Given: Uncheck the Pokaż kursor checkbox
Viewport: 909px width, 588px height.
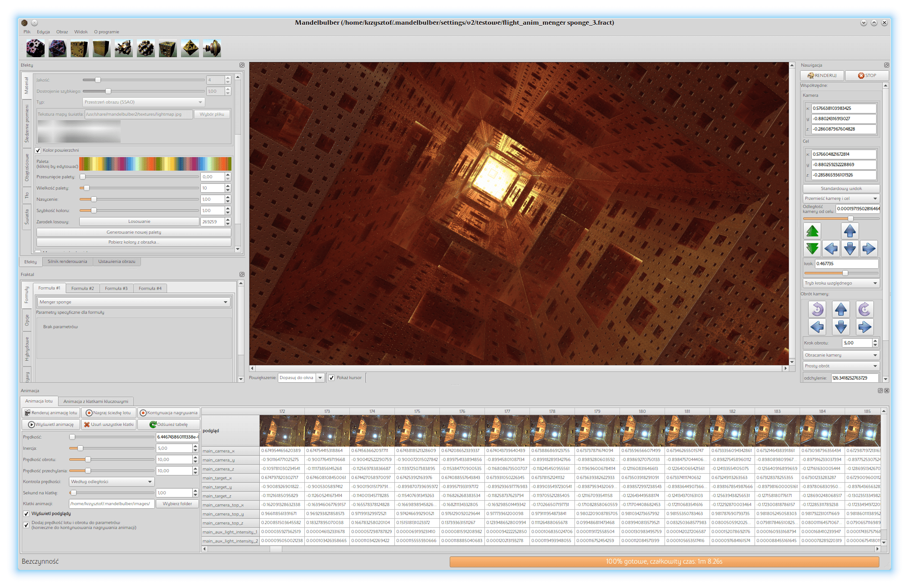Looking at the screenshot, I should click(331, 378).
